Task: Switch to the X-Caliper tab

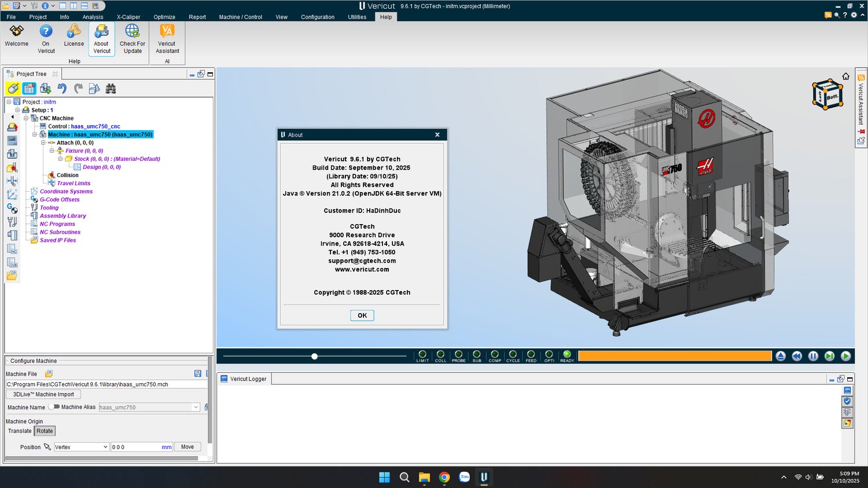Action: pos(128,17)
